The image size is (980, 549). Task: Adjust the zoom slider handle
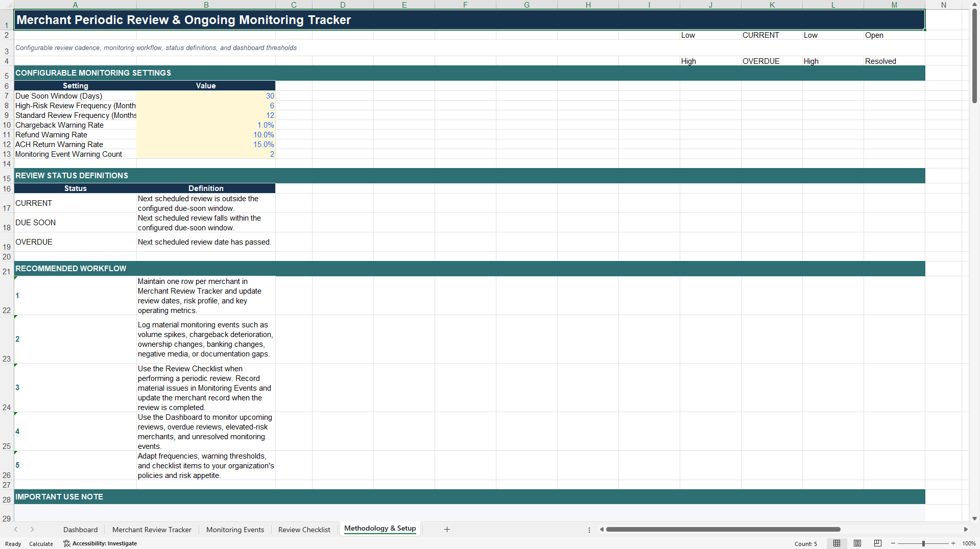click(x=923, y=543)
